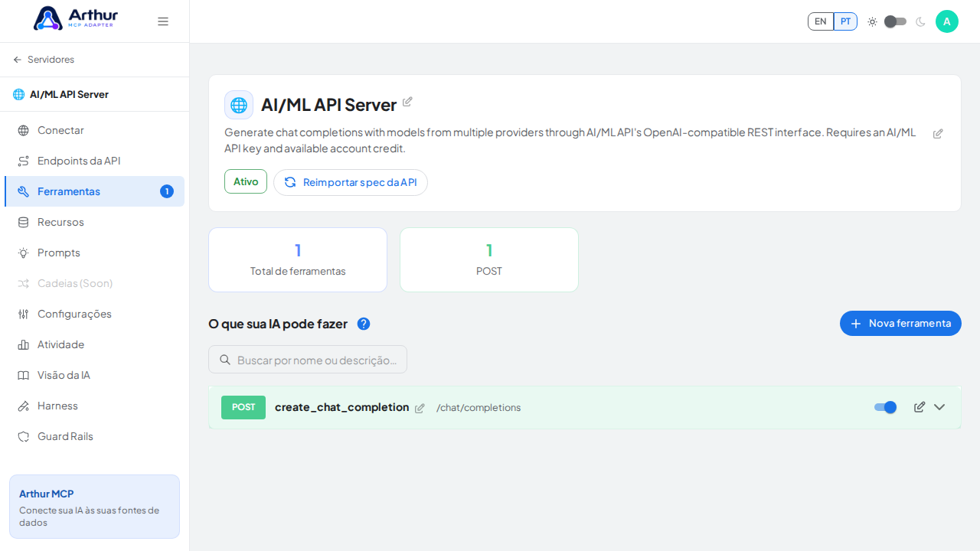
Task: Click the sun light-mode icon
Action: pos(872,21)
